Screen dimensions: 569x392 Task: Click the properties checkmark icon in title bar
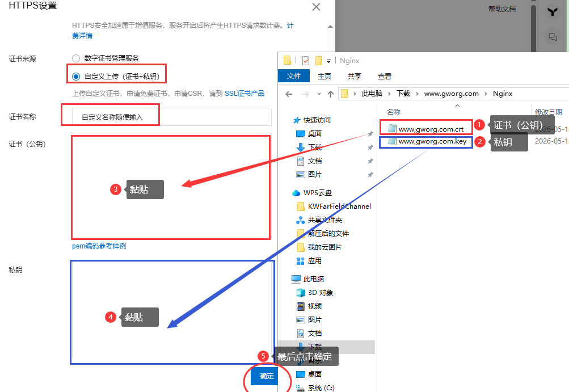coord(306,61)
